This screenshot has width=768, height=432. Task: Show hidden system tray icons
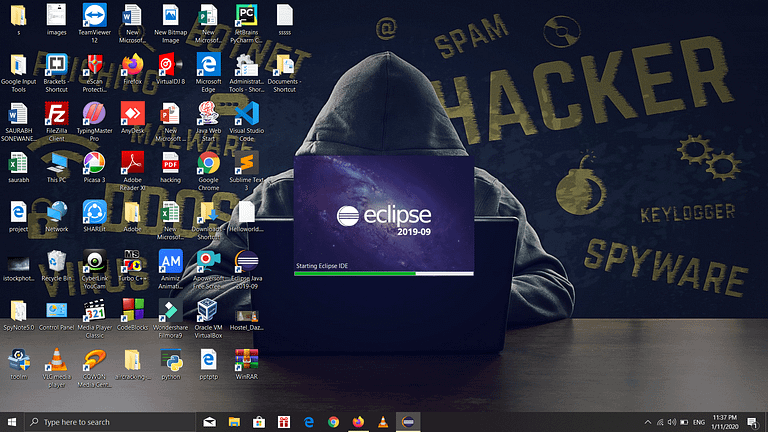click(x=648, y=422)
